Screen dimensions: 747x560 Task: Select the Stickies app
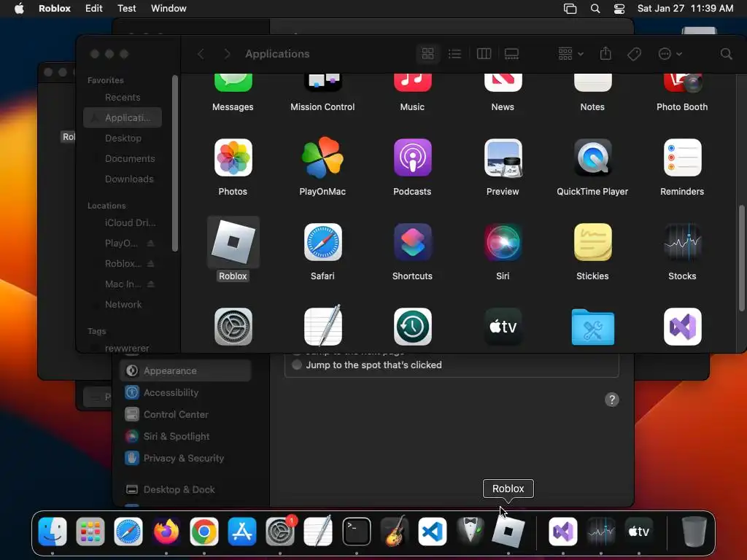coord(592,242)
